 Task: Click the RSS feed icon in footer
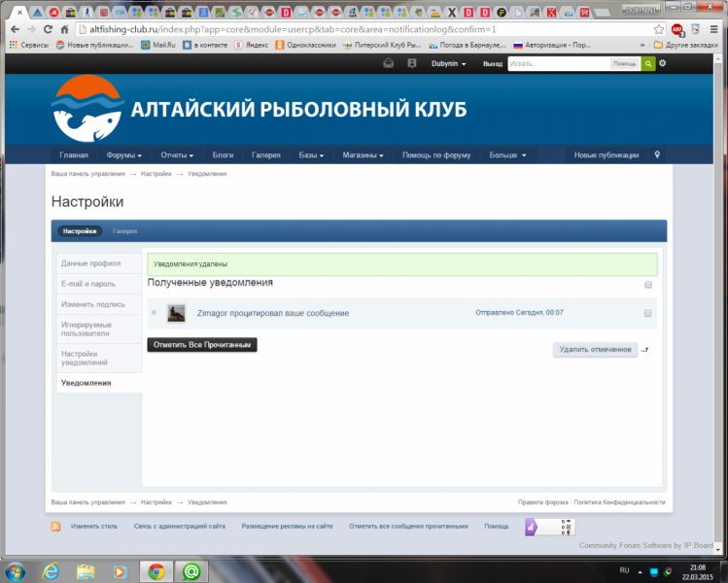pos(55,527)
